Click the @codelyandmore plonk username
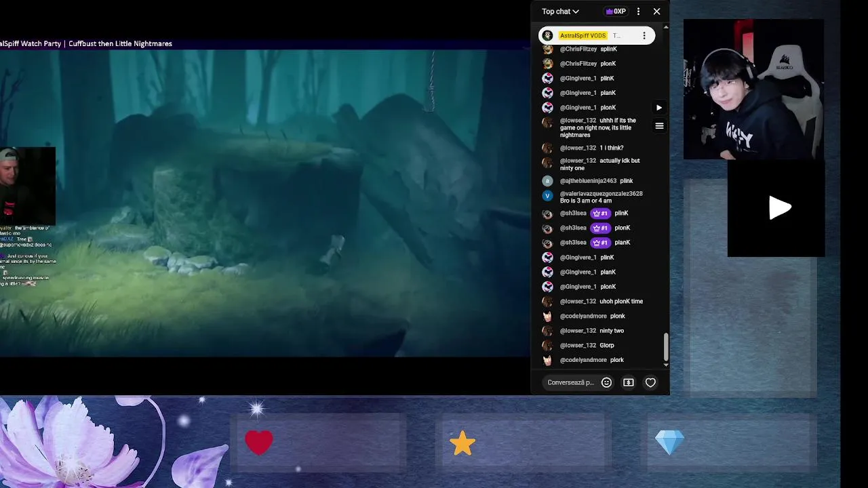 coord(583,317)
